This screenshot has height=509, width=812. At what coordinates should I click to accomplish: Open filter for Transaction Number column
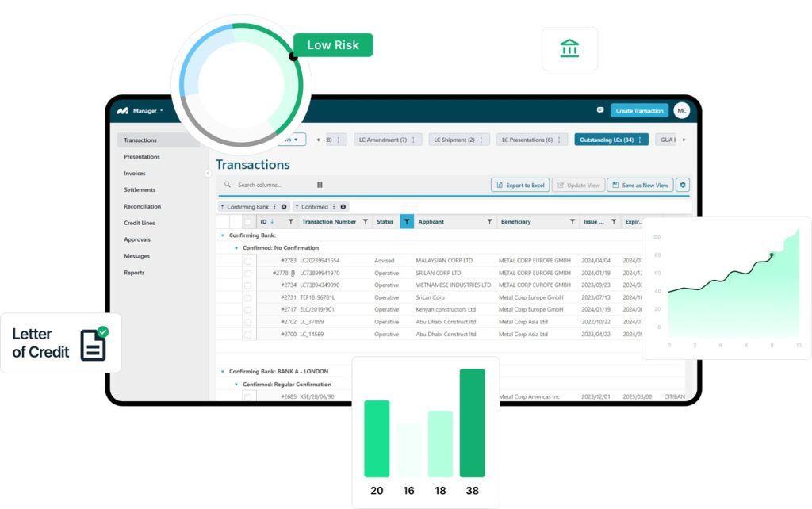[366, 222]
